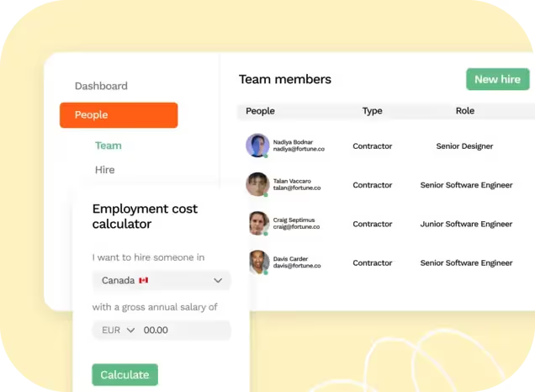Select the Talan Vaccaro name text
Viewport: 535px width, 392px height.
tap(292, 181)
